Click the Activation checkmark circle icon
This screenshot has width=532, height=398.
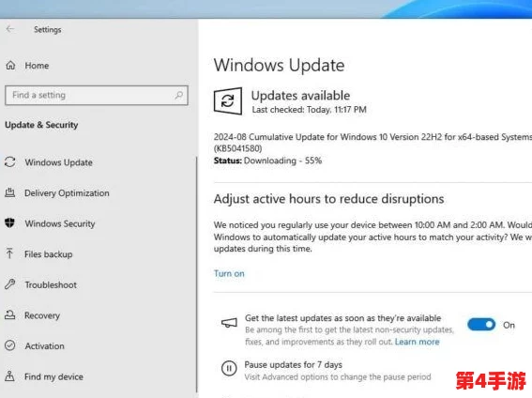[9, 345]
